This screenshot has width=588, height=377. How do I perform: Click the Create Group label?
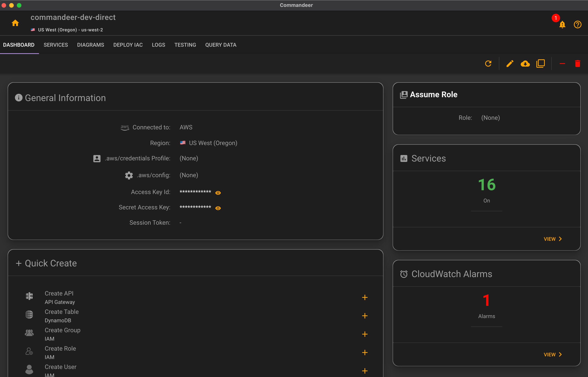coord(63,330)
